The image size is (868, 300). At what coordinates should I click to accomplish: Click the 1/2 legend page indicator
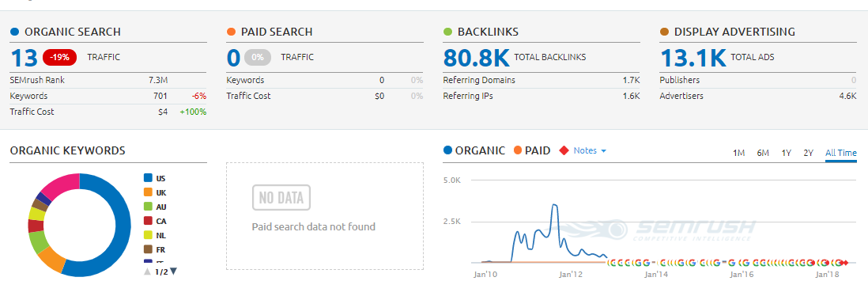pos(160,272)
